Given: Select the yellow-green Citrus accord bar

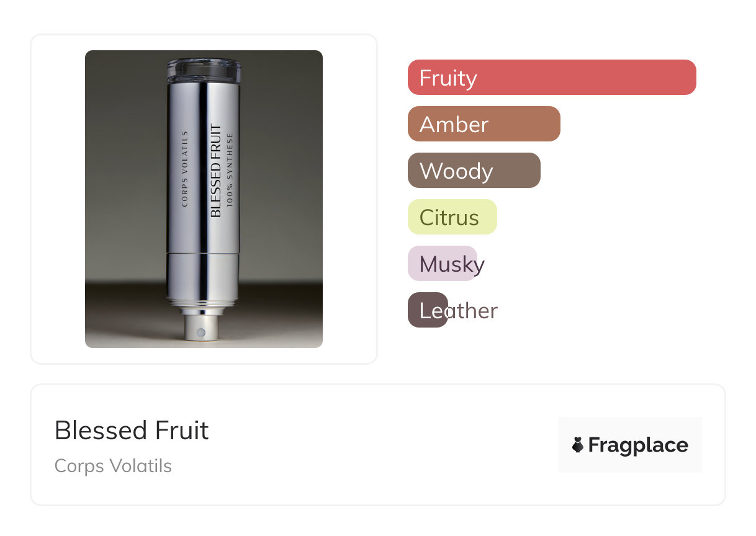Looking at the screenshot, I should coord(452,217).
